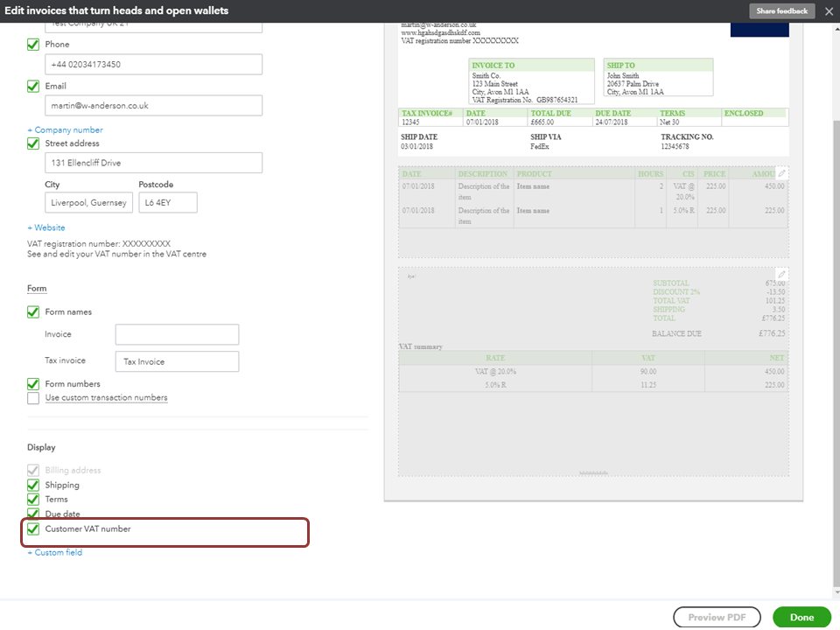Open Preview PDF

(716, 617)
